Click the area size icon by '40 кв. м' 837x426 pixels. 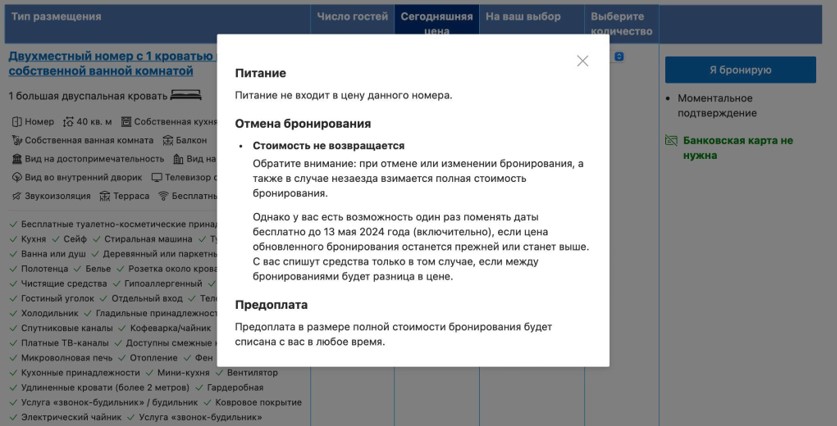pos(68,122)
